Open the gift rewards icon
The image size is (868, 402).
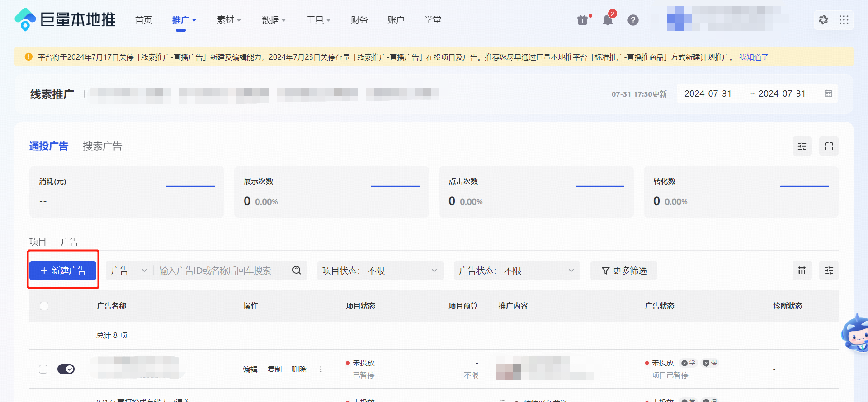[583, 20]
